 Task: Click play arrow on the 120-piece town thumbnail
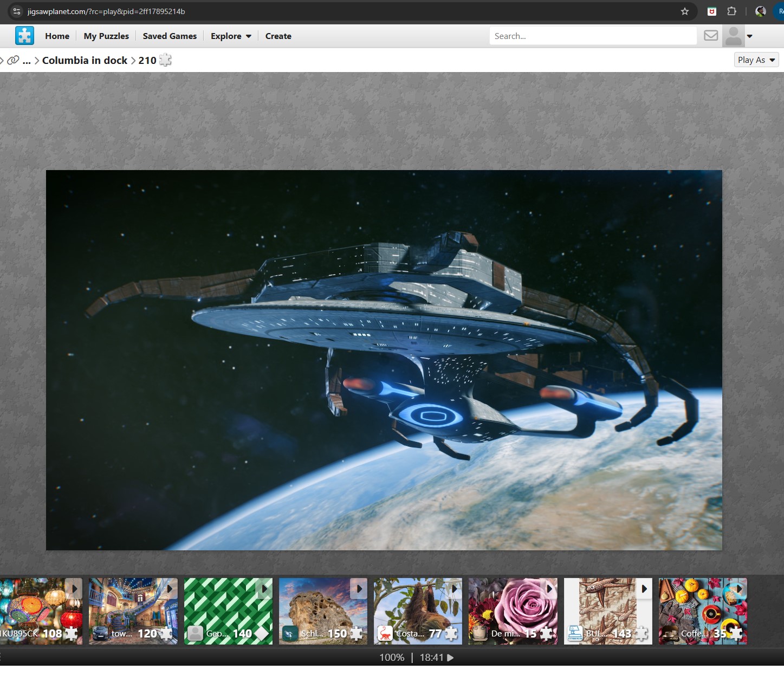tap(169, 589)
